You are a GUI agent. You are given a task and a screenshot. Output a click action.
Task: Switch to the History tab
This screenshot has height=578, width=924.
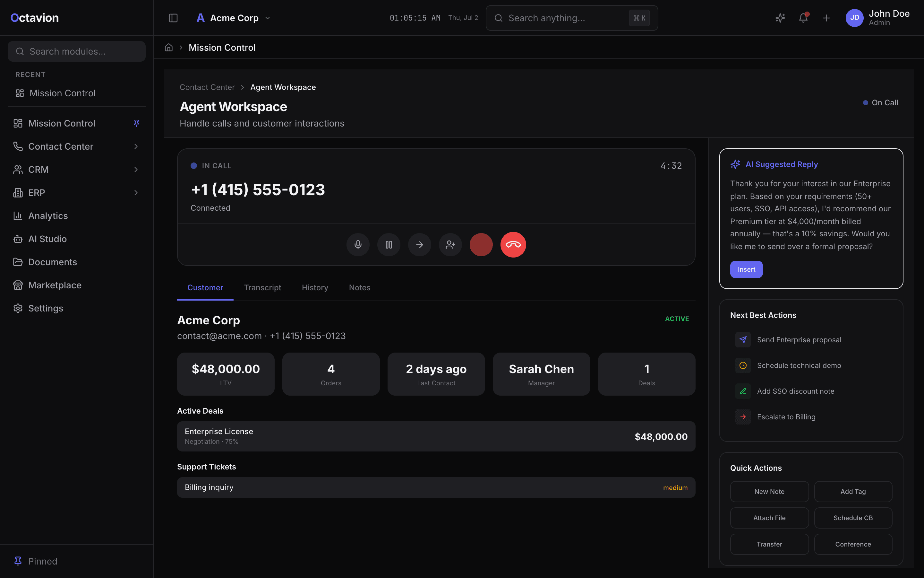(x=315, y=287)
